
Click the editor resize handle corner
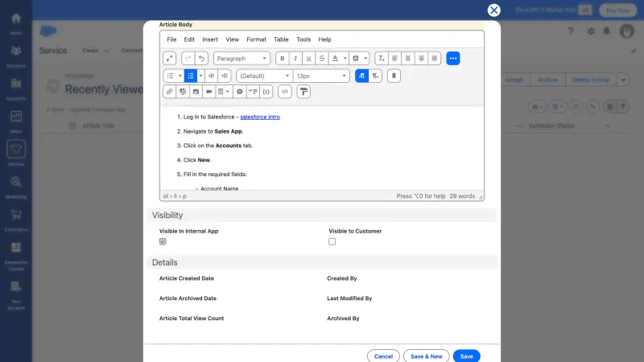pyautogui.click(x=481, y=197)
